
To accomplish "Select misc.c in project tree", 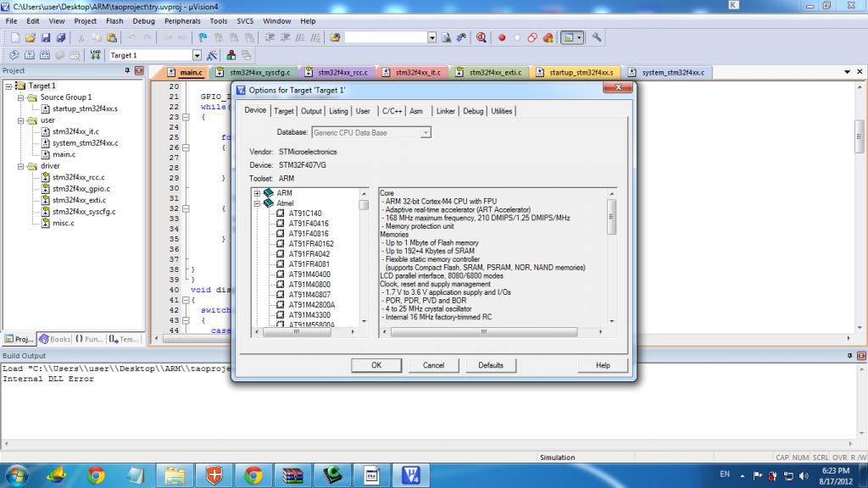I will (63, 223).
